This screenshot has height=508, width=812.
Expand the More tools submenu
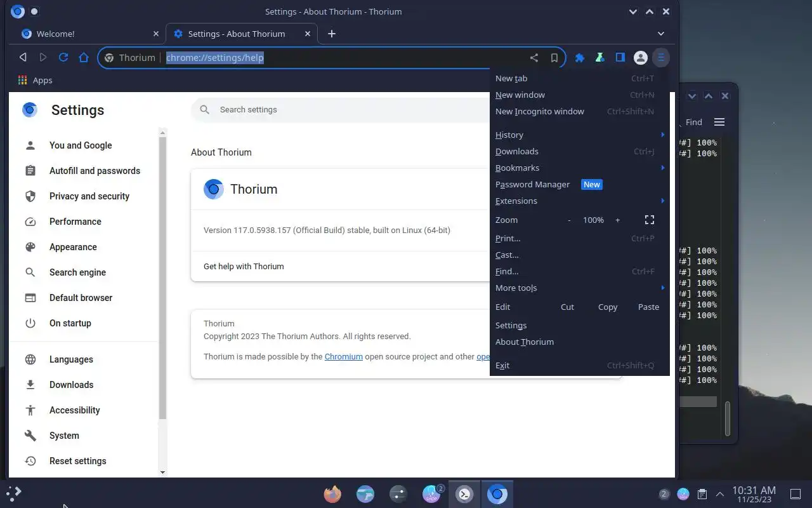coord(579,288)
